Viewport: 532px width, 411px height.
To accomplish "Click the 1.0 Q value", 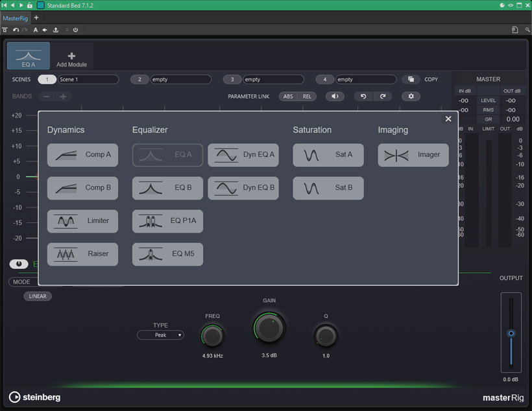I will click(x=326, y=356).
